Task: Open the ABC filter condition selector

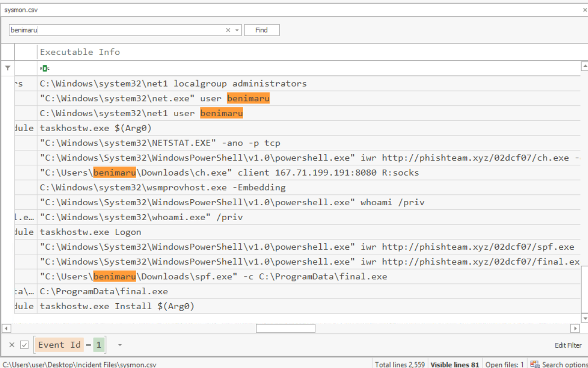Action: tap(45, 68)
